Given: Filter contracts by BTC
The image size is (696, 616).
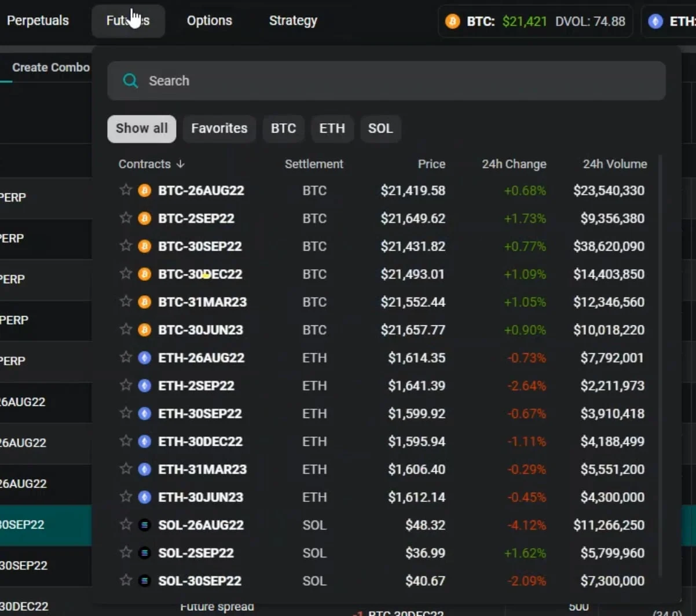Looking at the screenshot, I should click(284, 129).
